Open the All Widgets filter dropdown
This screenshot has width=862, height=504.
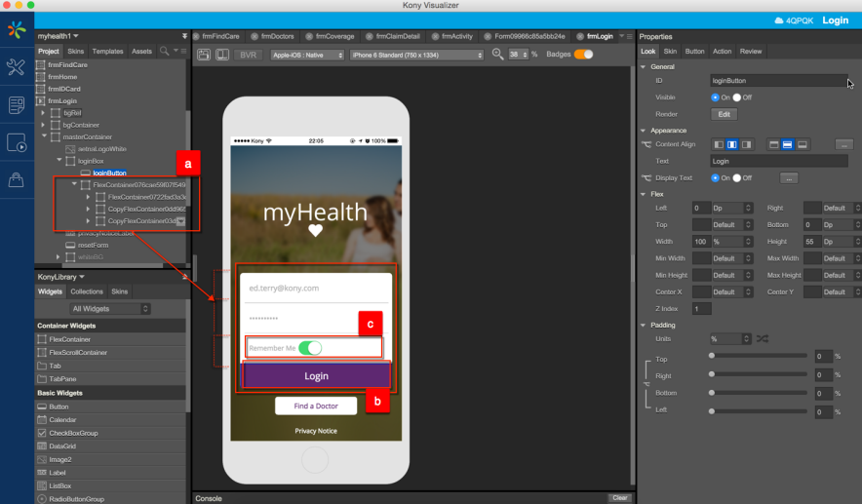click(x=109, y=309)
